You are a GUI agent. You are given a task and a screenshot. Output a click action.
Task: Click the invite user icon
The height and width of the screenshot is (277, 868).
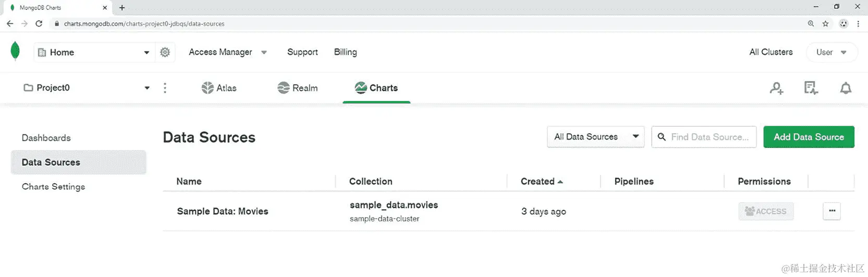click(776, 88)
